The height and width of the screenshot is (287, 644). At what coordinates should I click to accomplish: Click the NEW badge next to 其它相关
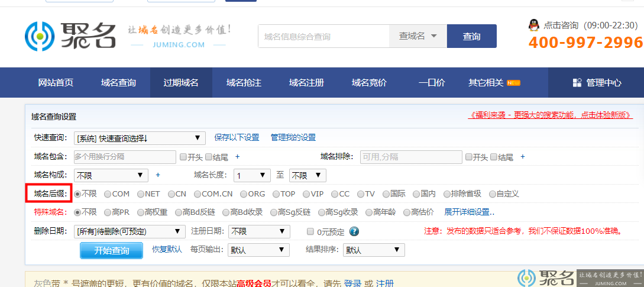pos(513,83)
